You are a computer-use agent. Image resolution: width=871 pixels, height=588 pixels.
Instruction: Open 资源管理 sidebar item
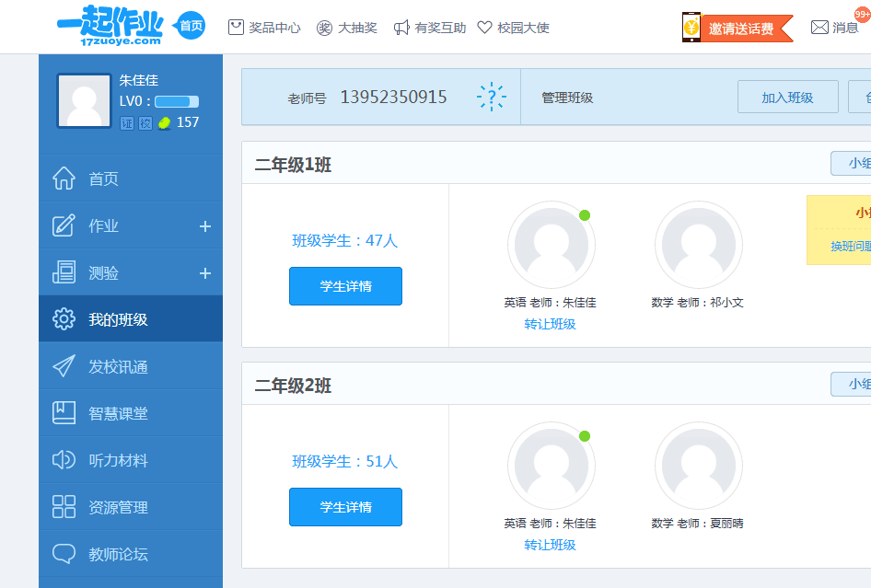pos(131,507)
